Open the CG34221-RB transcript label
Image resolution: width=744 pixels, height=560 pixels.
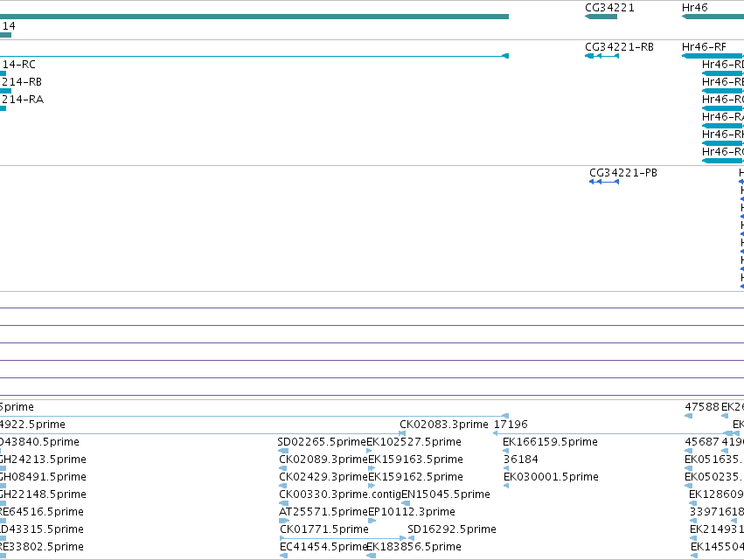point(619,47)
